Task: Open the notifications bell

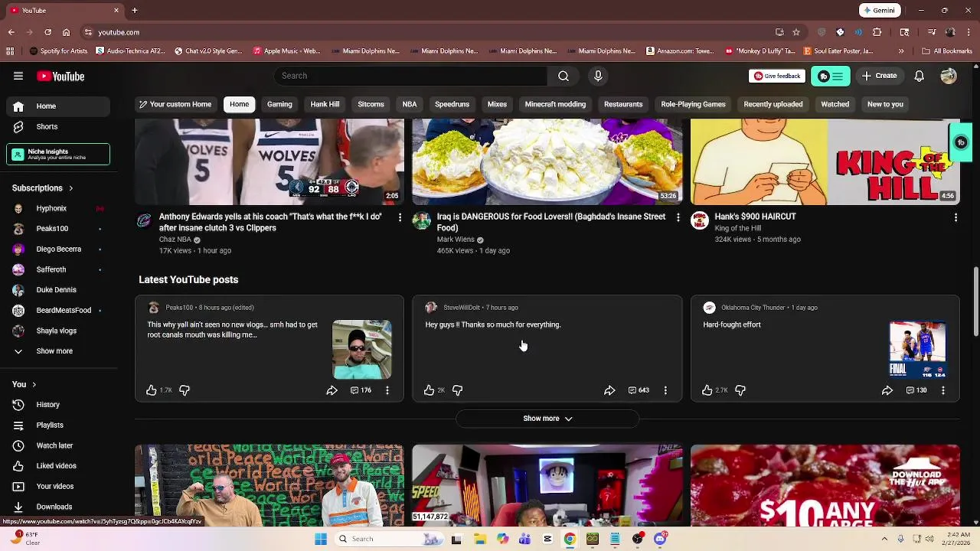Action: point(919,76)
